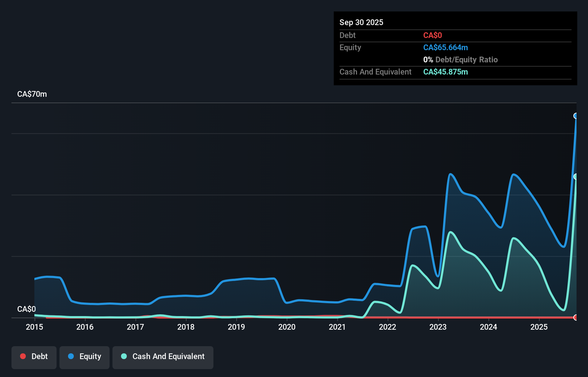This screenshot has height=377, width=588.
Task: Select the 2015 year label on axis
Action: 34,327
